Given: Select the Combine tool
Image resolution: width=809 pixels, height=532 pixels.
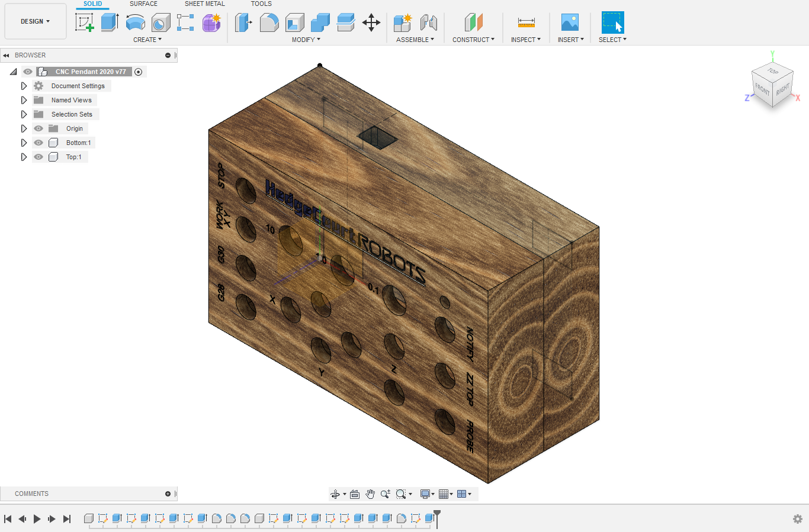Looking at the screenshot, I should tap(320, 22).
